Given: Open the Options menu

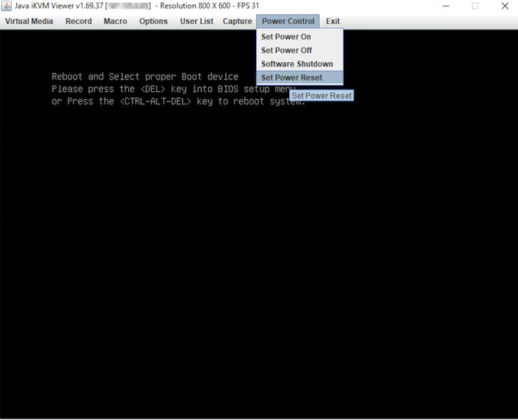Looking at the screenshot, I should pyautogui.click(x=153, y=21).
